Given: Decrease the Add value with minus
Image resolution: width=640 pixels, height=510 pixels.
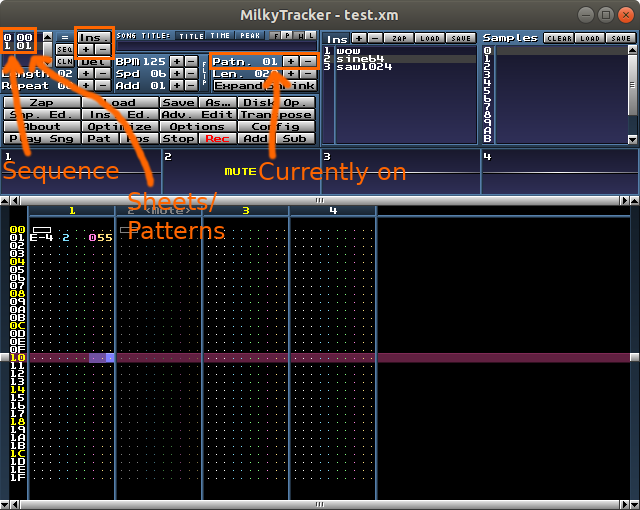Looking at the screenshot, I should [191, 86].
